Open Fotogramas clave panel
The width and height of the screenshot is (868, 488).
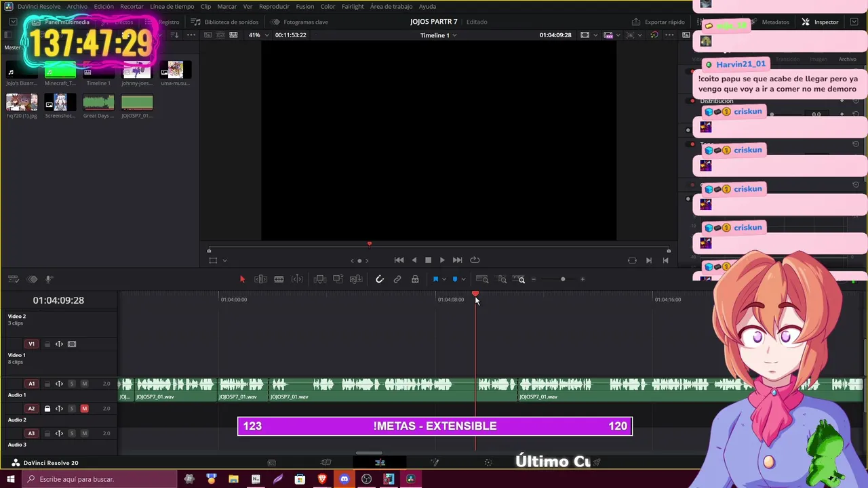coord(300,22)
